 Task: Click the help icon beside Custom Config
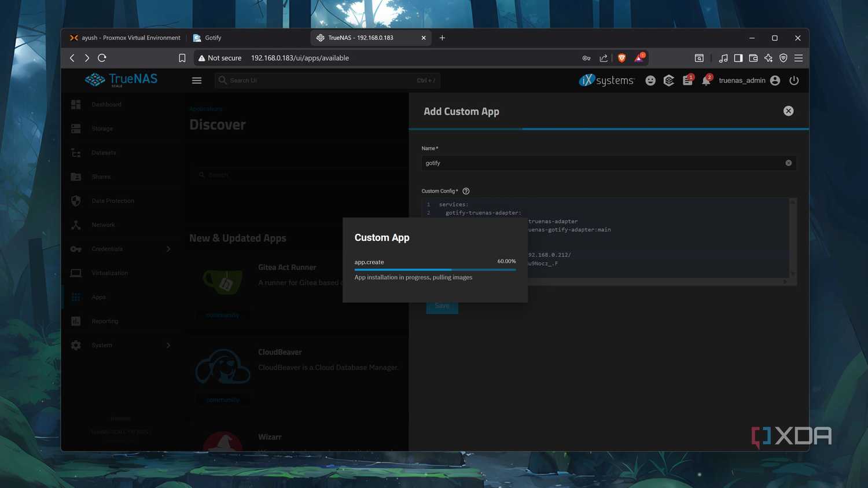click(x=466, y=191)
